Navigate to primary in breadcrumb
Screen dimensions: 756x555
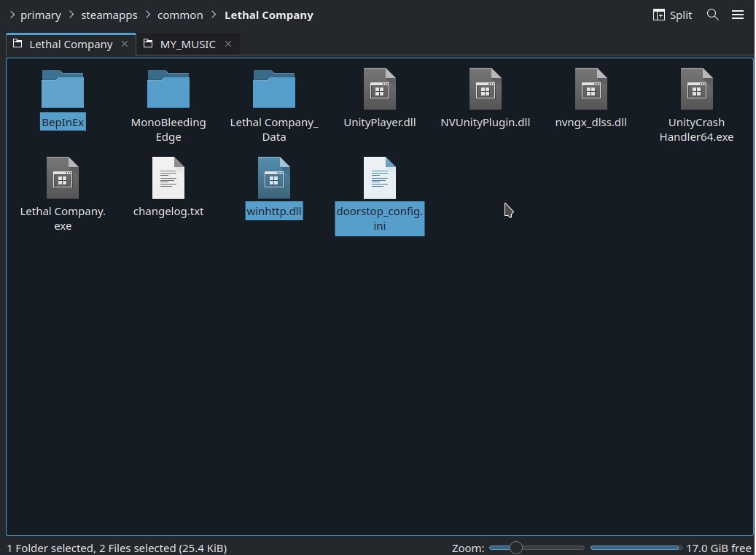coord(41,15)
